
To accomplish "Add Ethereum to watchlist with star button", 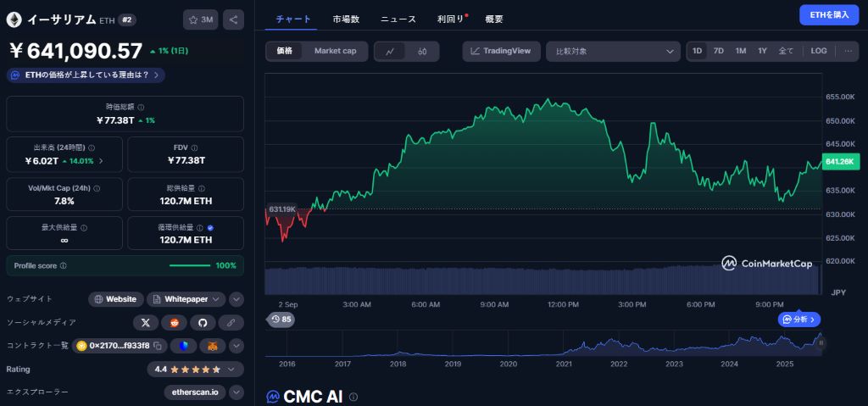I will [x=200, y=20].
